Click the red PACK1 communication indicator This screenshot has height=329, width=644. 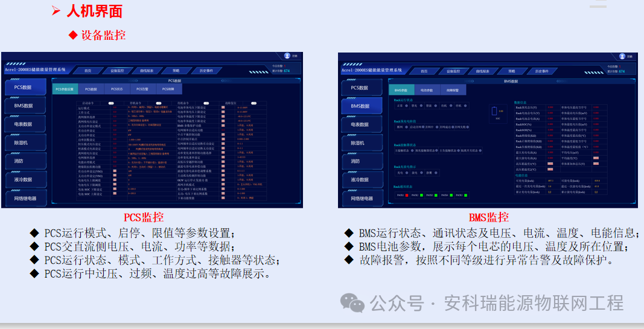407,195
